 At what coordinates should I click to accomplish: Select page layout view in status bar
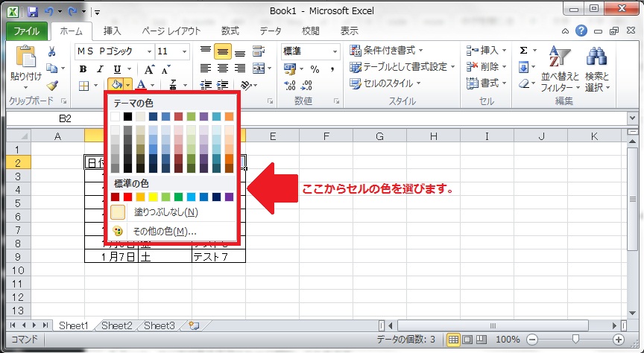tap(467, 340)
